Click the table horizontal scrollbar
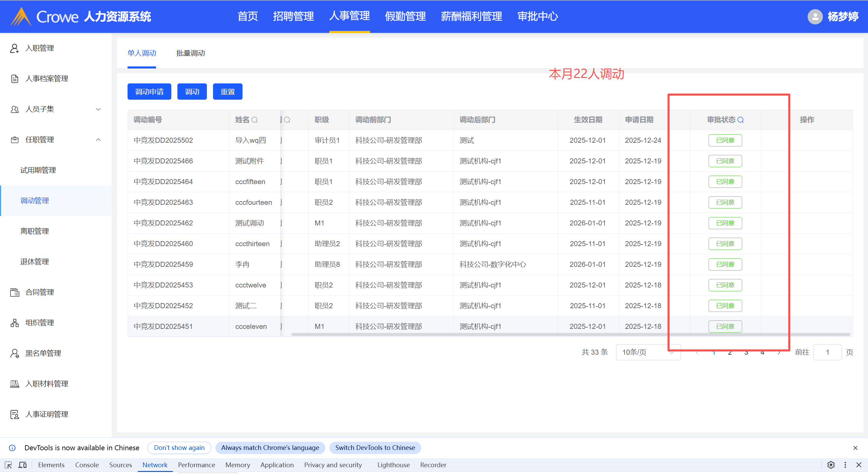Screen dimensions: 868x474 pyautogui.click(x=570, y=335)
